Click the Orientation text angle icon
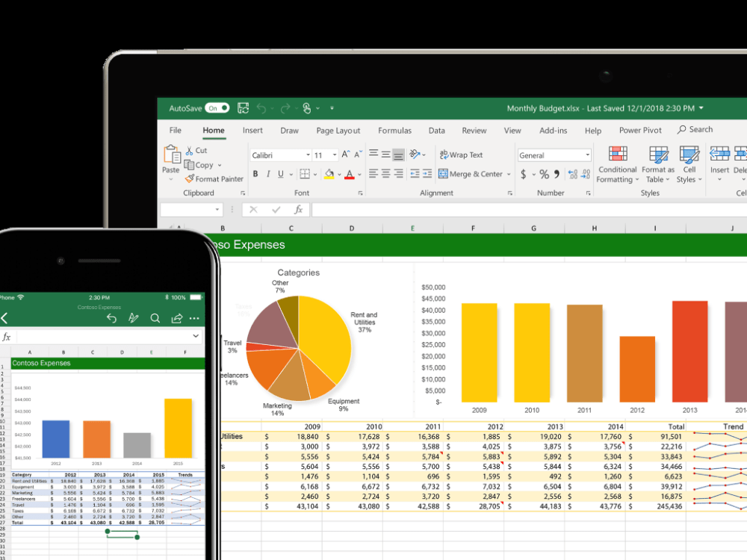The width and height of the screenshot is (747, 560). 415,154
